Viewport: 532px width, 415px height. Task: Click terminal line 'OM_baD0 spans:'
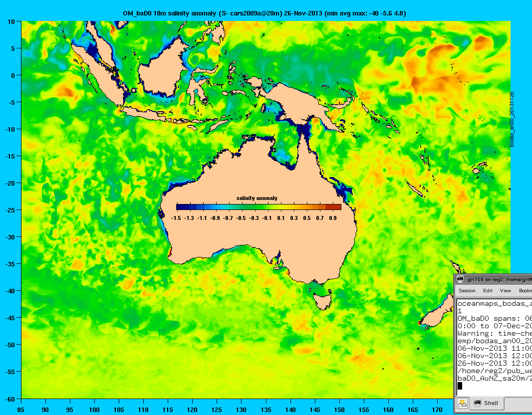click(x=495, y=318)
